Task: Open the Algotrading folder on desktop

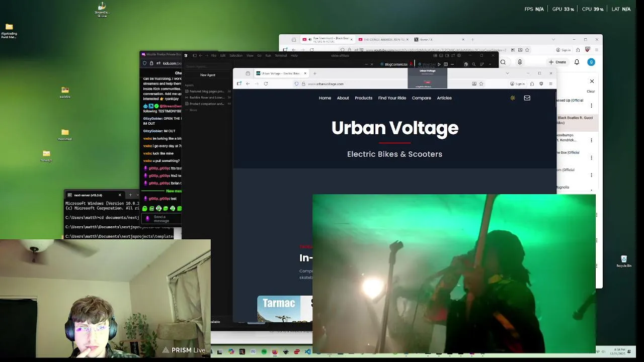Action: [9, 30]
